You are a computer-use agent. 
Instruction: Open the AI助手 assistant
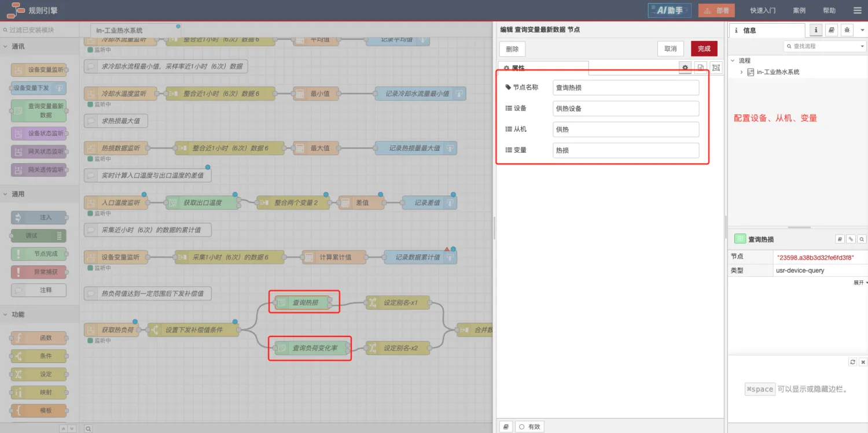[670, 10]
